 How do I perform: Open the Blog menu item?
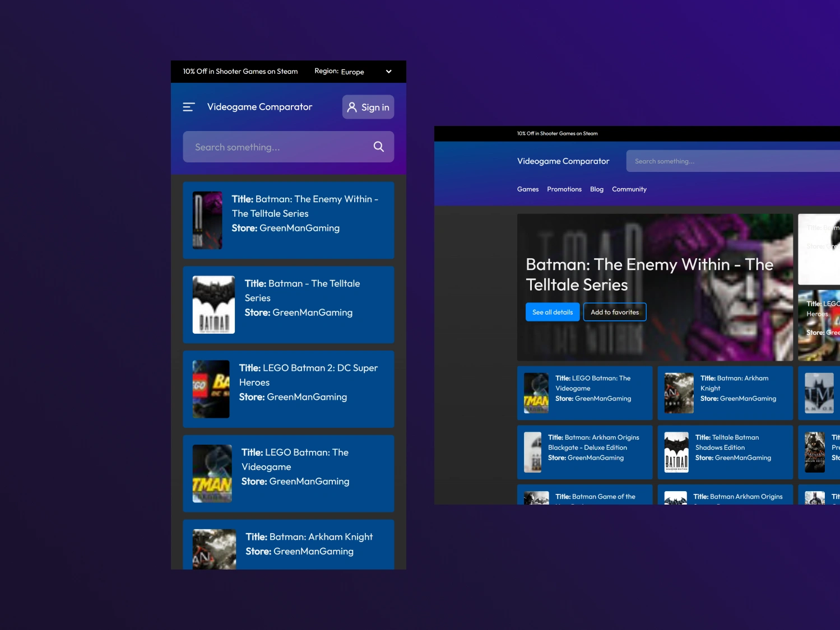coord(597,189)
